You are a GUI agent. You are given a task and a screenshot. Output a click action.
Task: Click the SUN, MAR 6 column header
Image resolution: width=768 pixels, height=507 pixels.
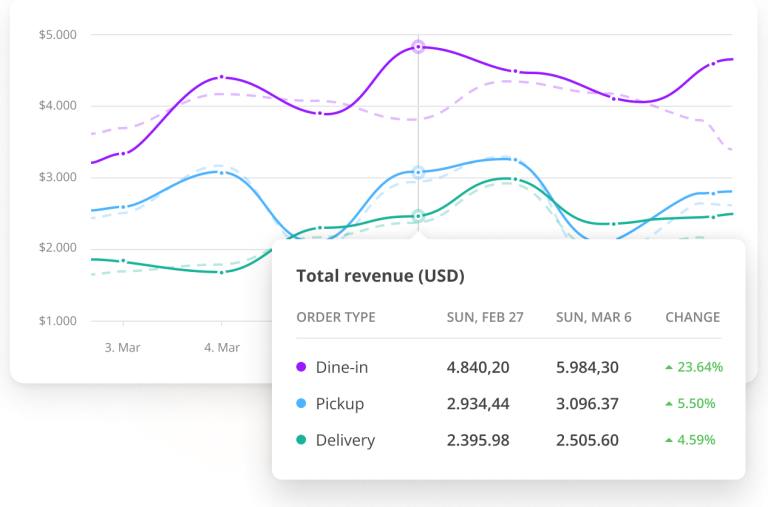pos(593,317)
